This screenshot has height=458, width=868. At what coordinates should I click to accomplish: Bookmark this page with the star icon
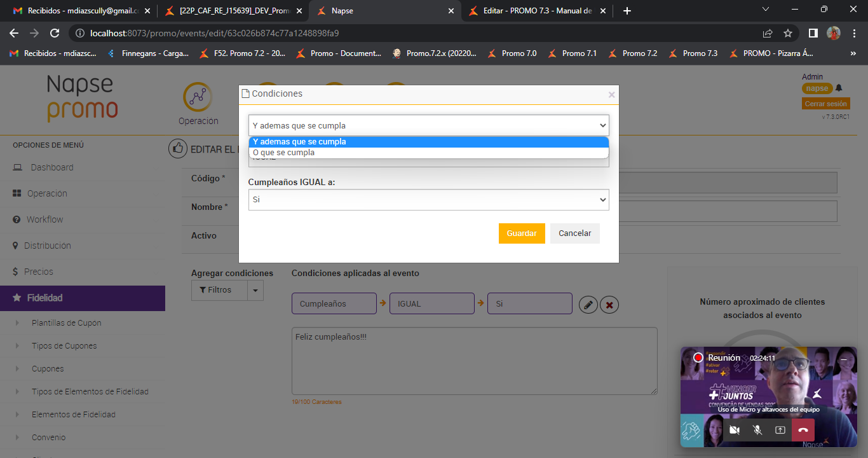[x=788, y=33]
